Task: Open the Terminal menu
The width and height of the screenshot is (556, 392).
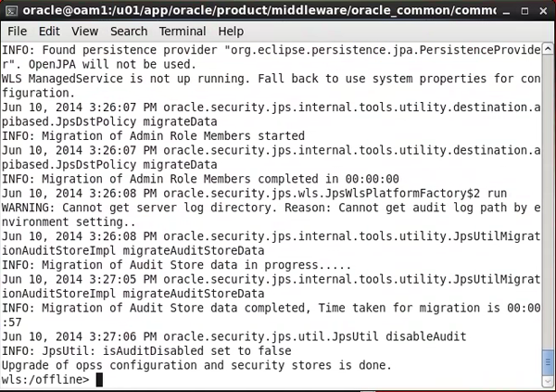Action: pyautogui.click(x=183, y=31)
